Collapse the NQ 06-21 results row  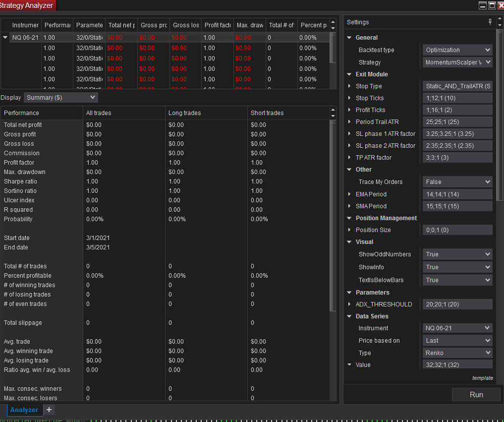tap(5, 38)
